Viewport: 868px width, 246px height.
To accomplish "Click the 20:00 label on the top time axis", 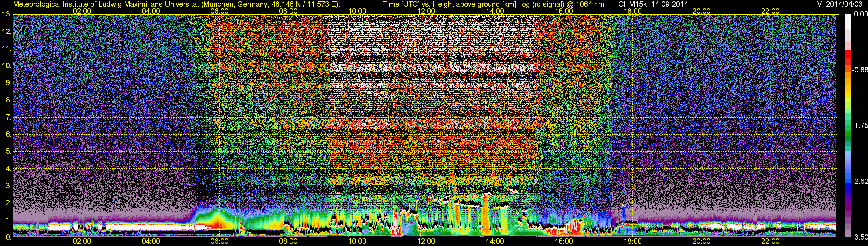I will 702,11.
